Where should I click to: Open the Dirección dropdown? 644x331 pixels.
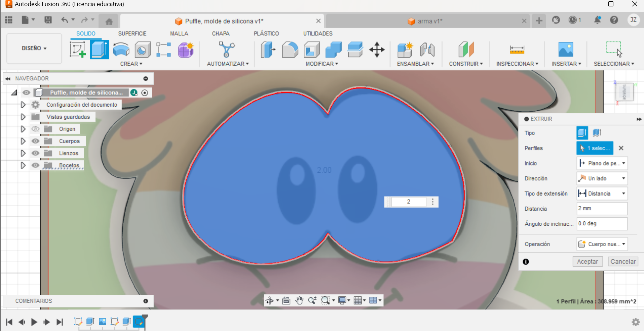click(602, 178)
